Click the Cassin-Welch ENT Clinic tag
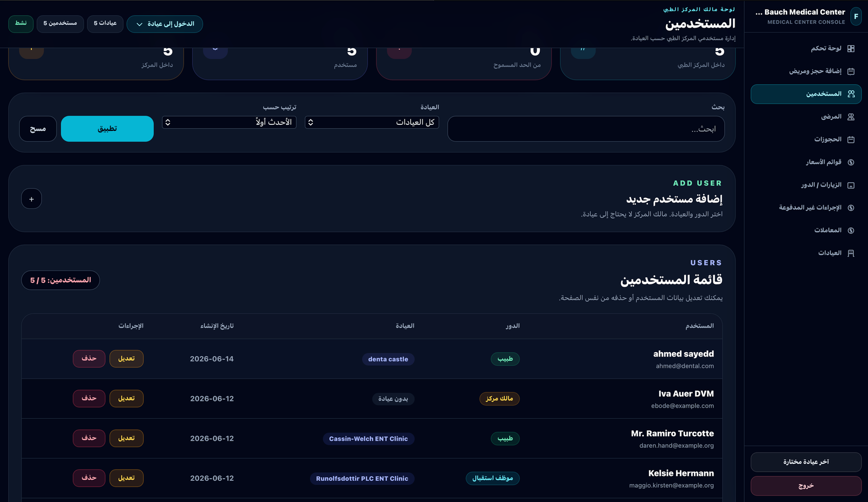868x502 pixels. (368, 439)
